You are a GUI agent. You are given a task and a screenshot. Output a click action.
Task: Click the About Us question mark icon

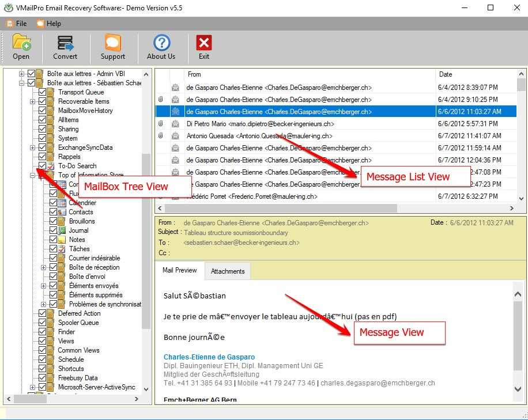[x=161, y=43]
